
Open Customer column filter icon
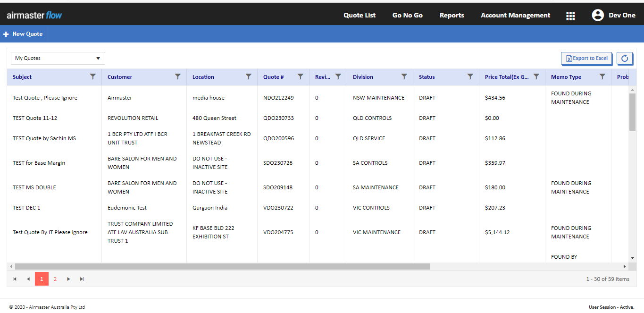pyautogui.click(x=178, y=76)
